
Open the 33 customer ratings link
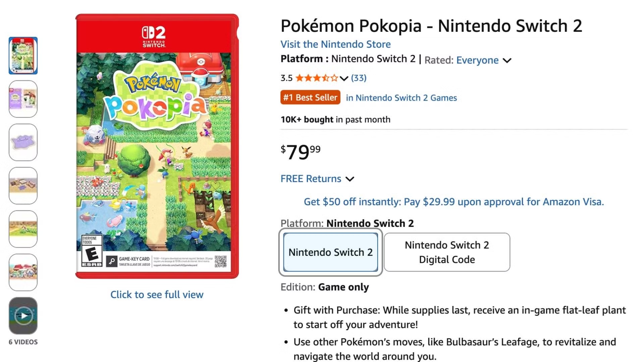click(x=358, y=78)
